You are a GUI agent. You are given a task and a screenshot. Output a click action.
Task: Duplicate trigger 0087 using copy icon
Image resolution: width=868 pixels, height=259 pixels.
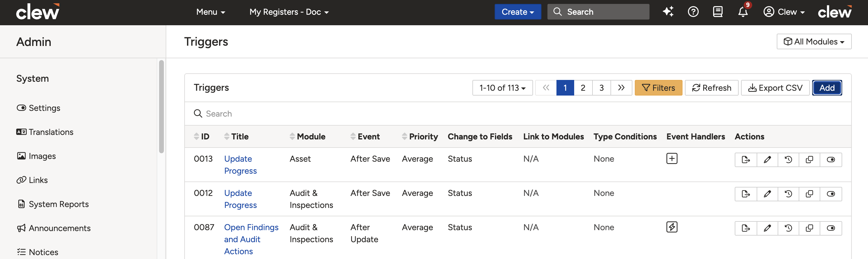(809, 228)
